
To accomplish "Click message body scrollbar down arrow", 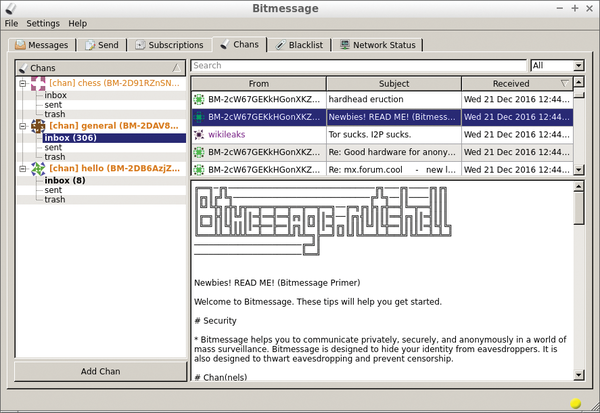I will pos(579,375).
